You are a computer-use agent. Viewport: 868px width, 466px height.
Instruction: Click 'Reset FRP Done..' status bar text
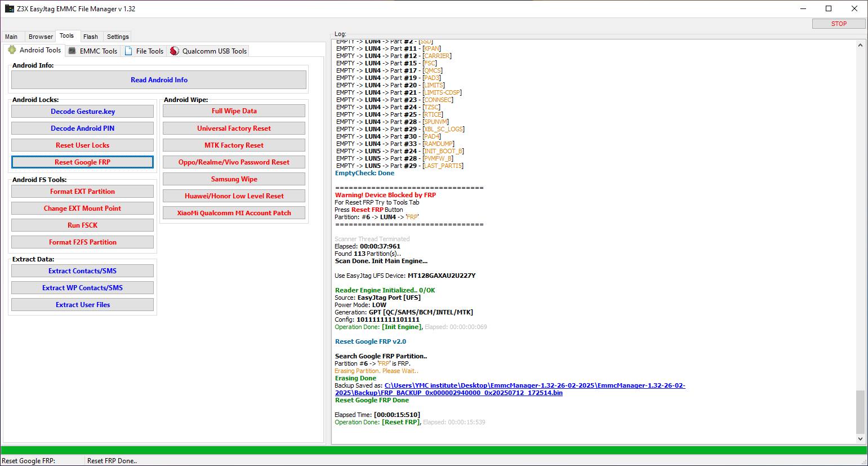[112, 461]
